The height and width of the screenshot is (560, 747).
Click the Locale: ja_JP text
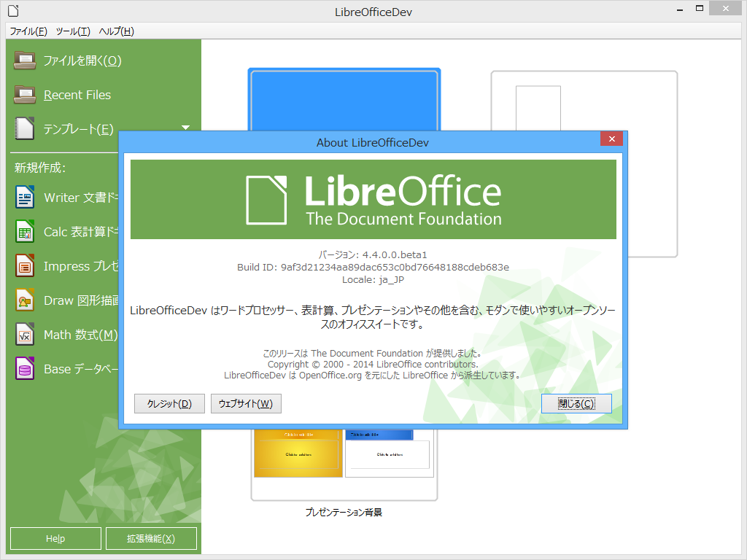[373, 279]
